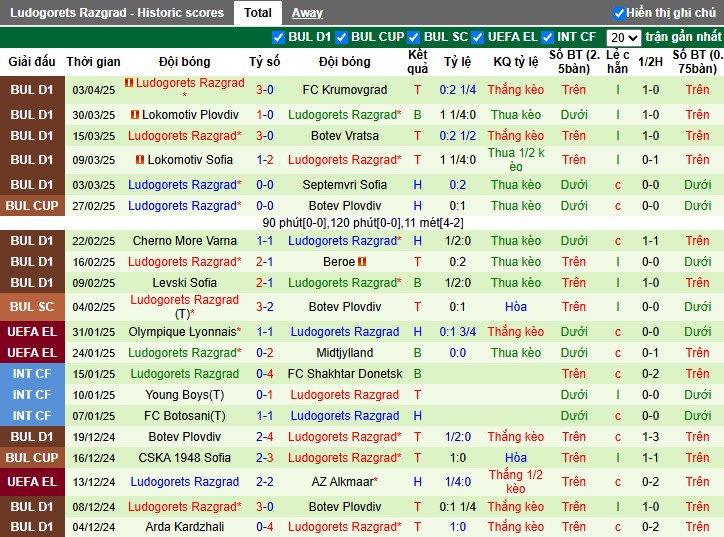Open Young Boys(T) team link
The height and width of the screenshot is (537, 724).
coord(185,395)
